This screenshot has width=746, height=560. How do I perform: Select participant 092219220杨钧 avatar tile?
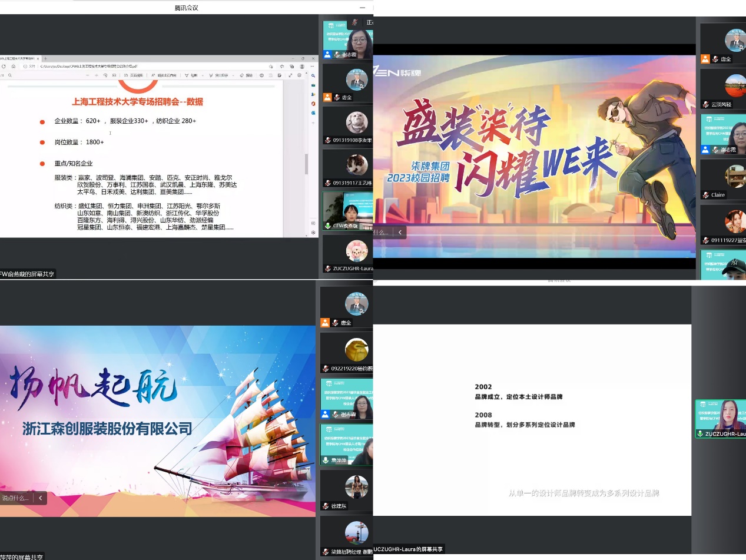coord(347,353)
